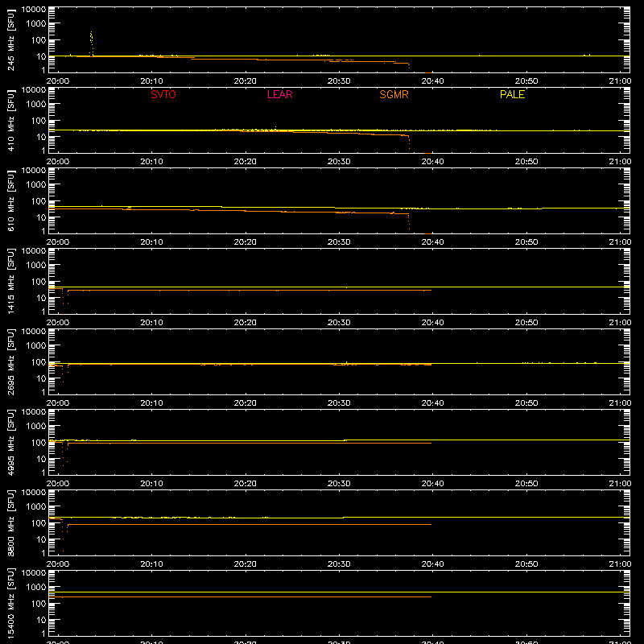
Task: Select the red SVTO station label
Action: coord(163,94)
